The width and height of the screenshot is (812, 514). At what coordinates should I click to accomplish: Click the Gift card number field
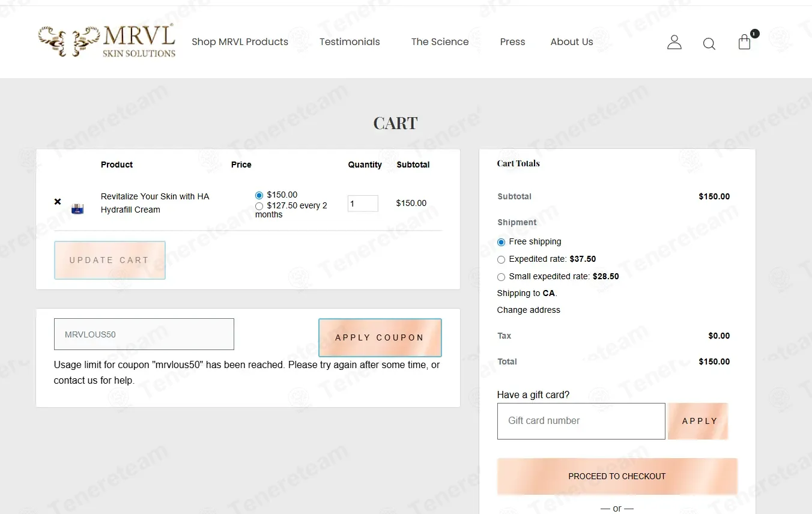581,421
